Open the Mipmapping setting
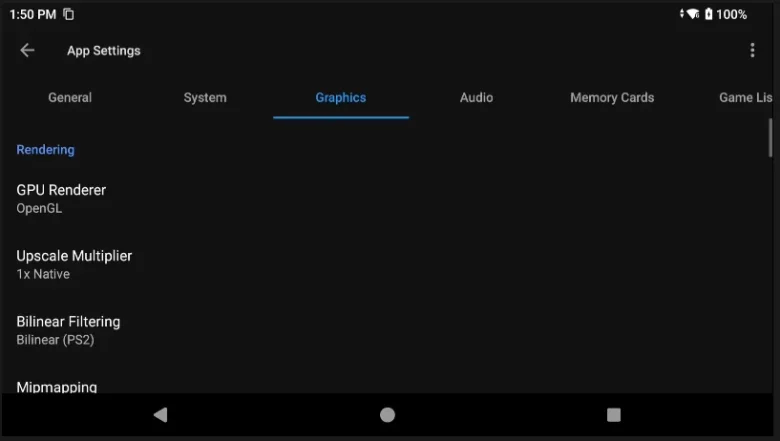 click(x=57, y=386)
